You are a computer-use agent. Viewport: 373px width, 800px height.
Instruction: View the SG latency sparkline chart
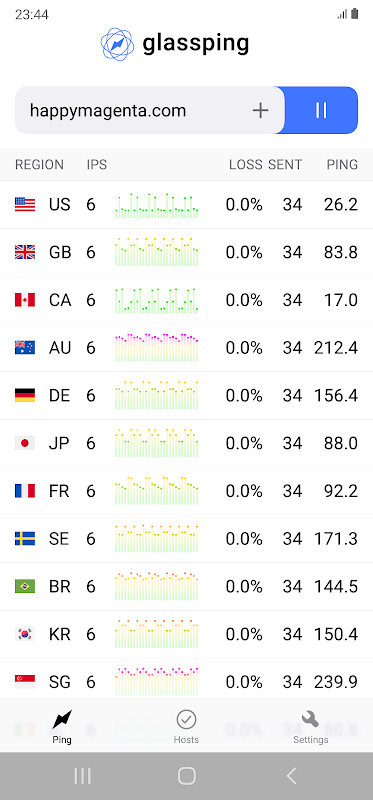(157, 682)
